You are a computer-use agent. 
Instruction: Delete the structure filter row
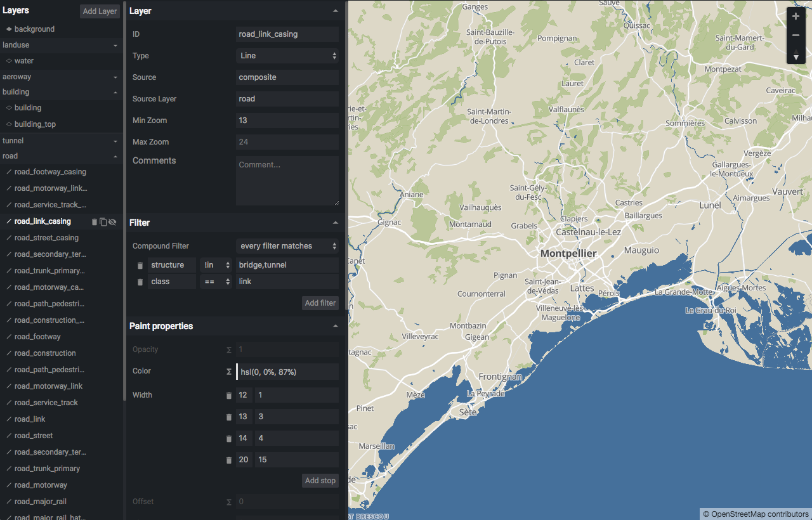(140, 265)
